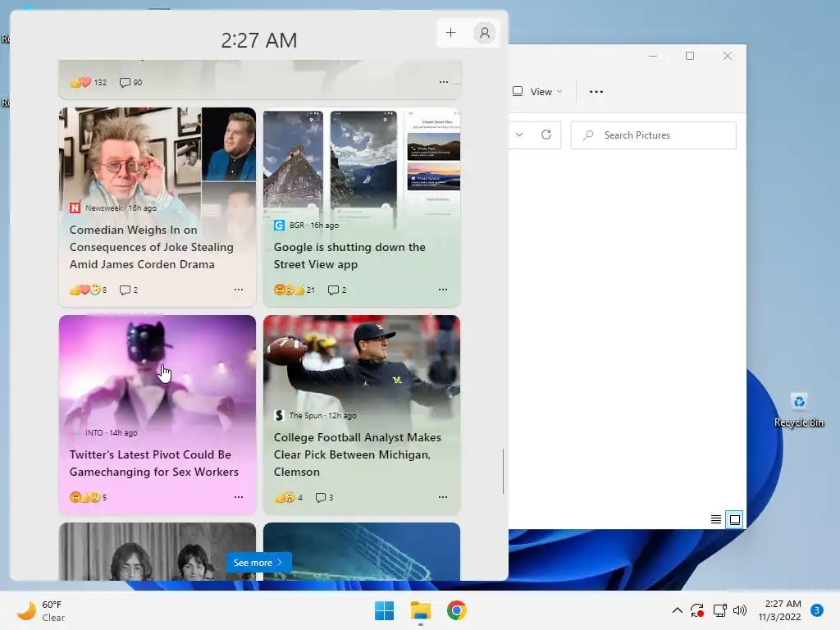Screen dimensions: 840x630
Task: Expand the address bar history dropdown chevron
Action: pos(519,135)
